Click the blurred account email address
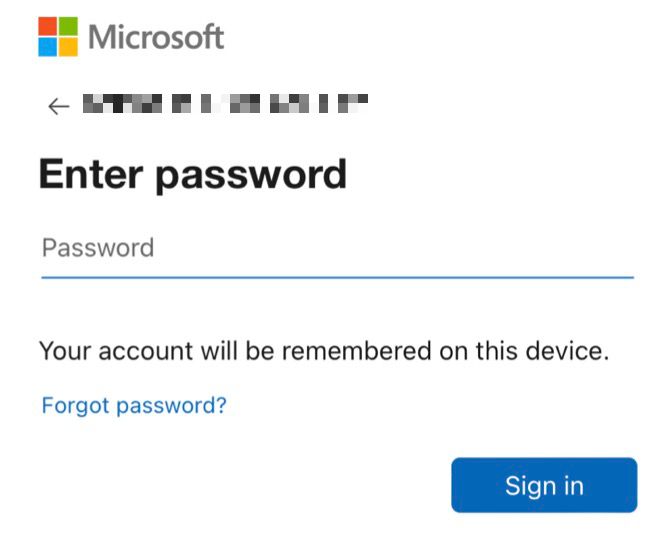Screen dimensions: 650x535 point(225,104)
